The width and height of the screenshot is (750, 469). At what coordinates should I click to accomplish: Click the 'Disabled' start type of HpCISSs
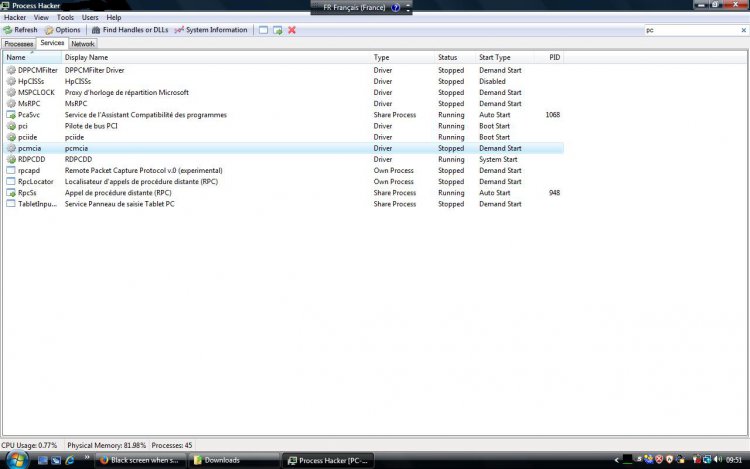point(492,81)
